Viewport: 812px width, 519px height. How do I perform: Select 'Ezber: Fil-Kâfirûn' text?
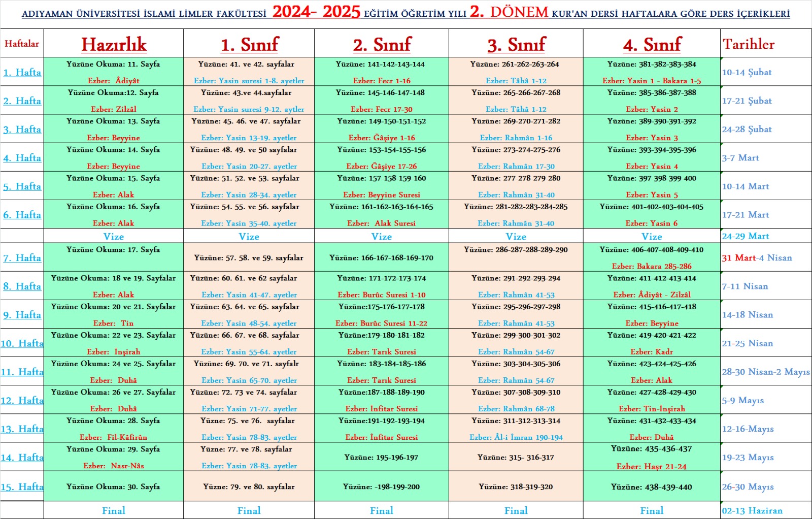pyautogui.click(x=113, y=437)
